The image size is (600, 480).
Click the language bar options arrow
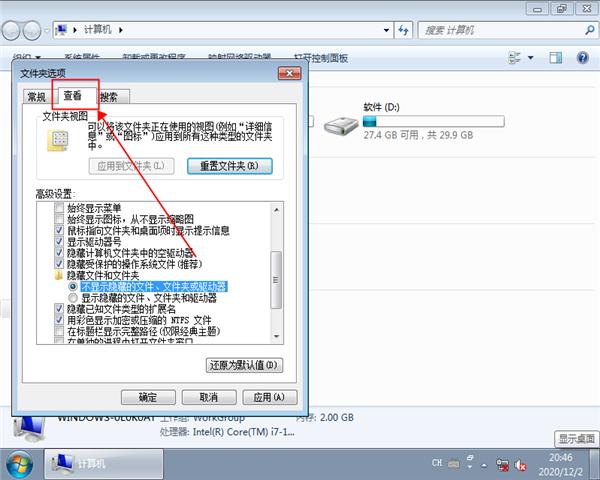470,467
